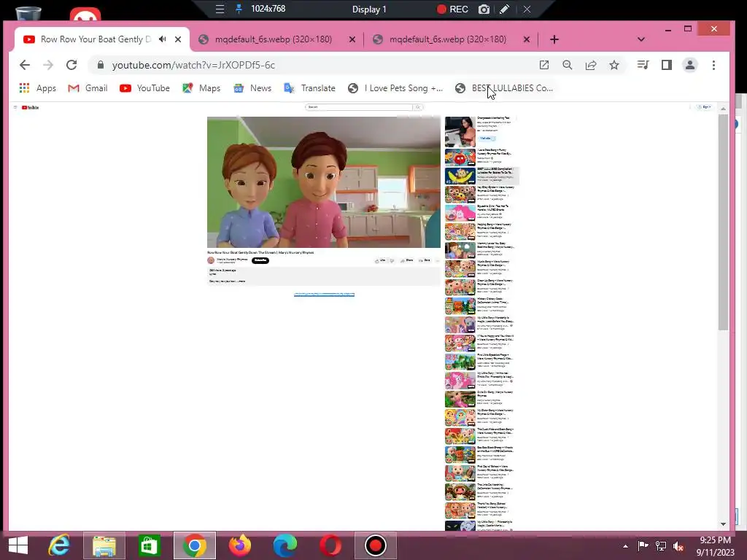Open the banana moon lullabies thumbnail
747x560 pixels.
(x=460, y=176)
